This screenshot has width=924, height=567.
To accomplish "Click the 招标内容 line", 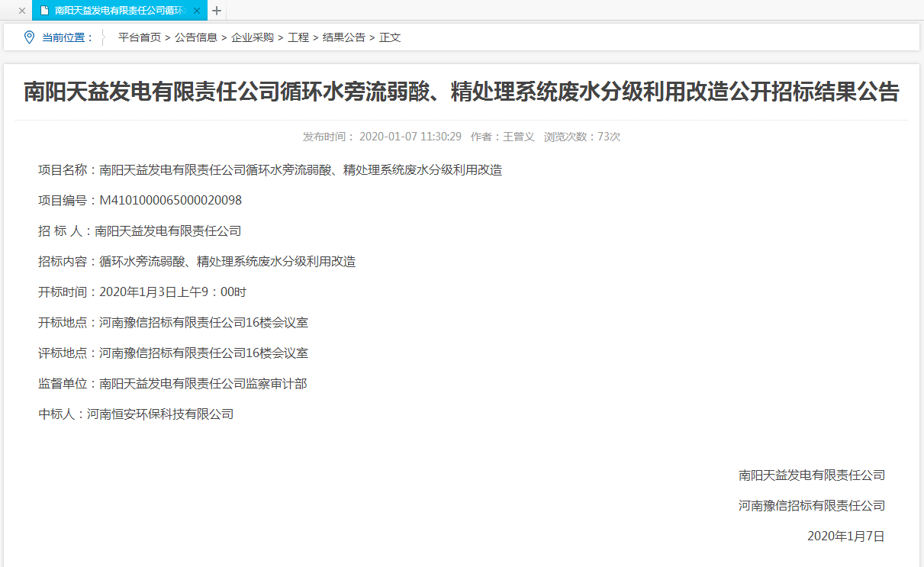I will click(x=197, y=261).
